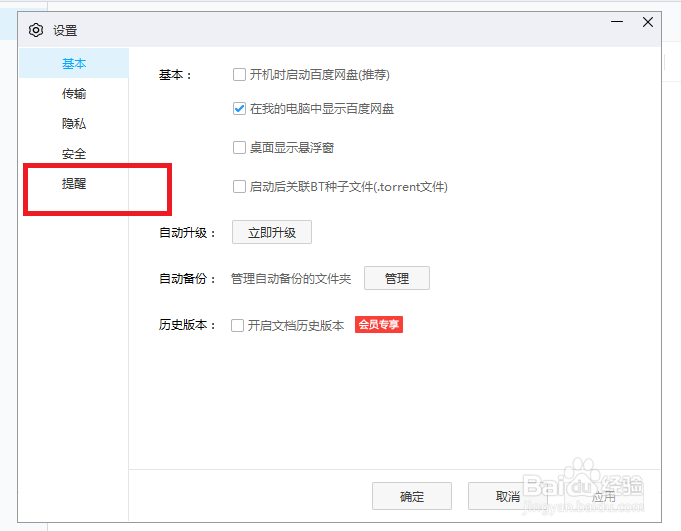Minimize the 设置 dialog
681x531 pixels.
pos(617,22)
